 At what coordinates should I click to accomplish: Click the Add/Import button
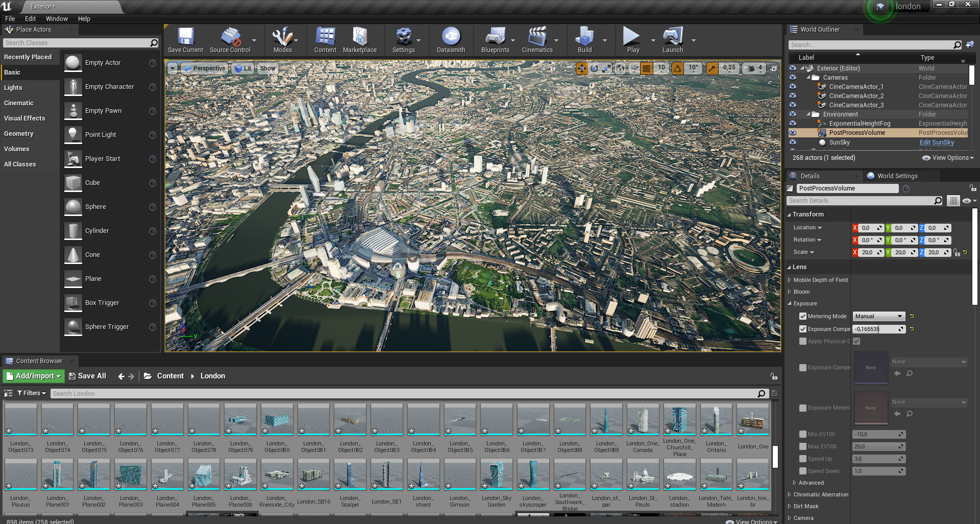pyautogui.click(x=33, y=376)
